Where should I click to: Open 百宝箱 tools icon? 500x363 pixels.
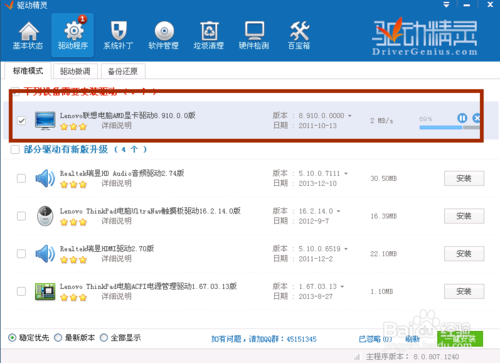point(299,35)
